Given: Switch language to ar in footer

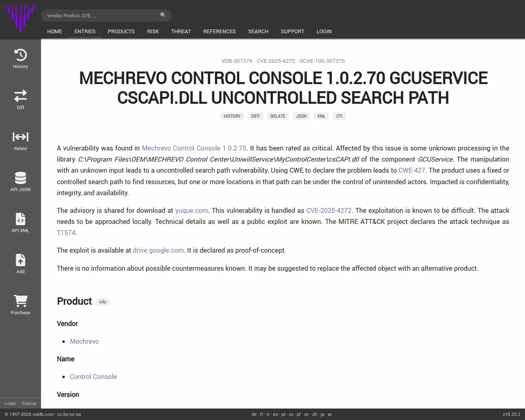Looking at the screenshot, I should [x=330, y=414].
